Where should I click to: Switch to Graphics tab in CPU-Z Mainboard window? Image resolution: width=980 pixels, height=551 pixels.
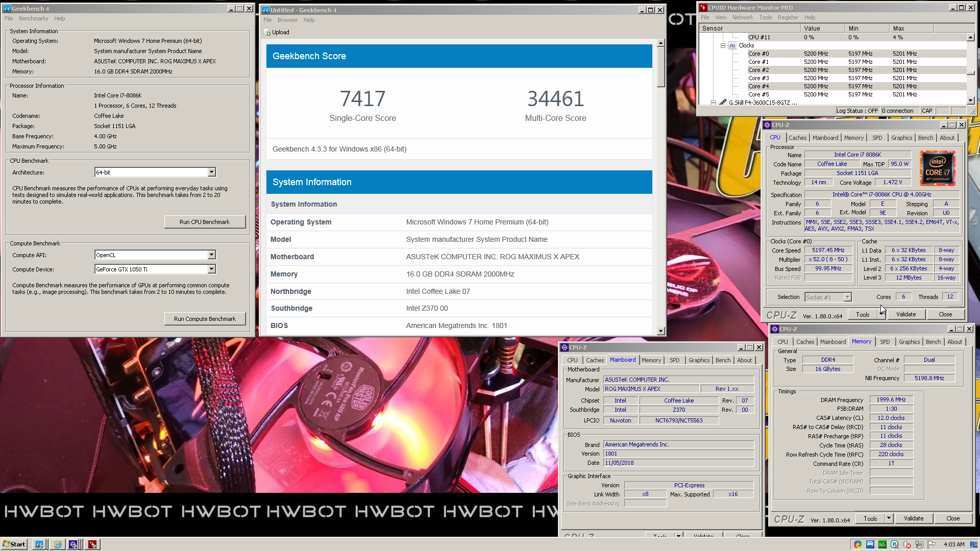point(699,360)
